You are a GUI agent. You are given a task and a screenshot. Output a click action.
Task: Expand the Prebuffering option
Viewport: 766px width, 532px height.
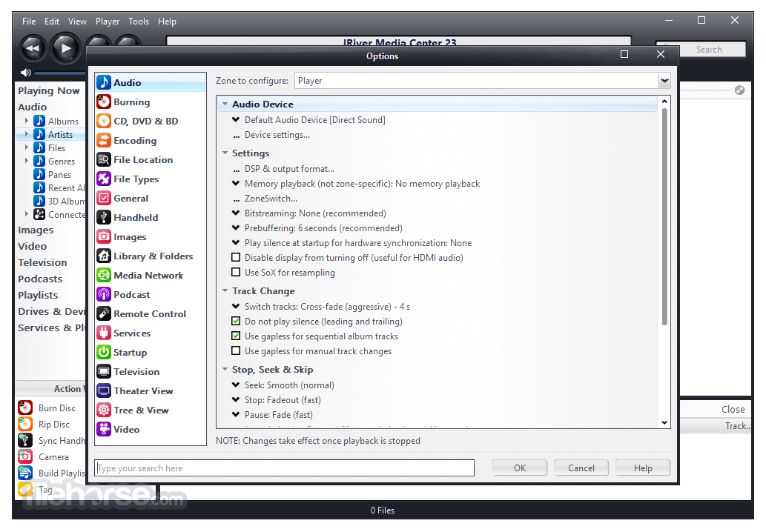pyautogui.click(x=236, y=228)
